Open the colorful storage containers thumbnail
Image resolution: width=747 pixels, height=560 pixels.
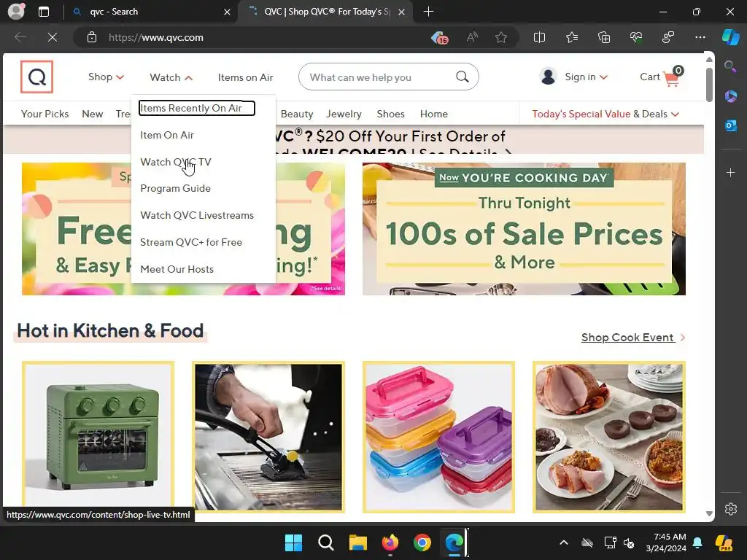(x=438, y=437)
